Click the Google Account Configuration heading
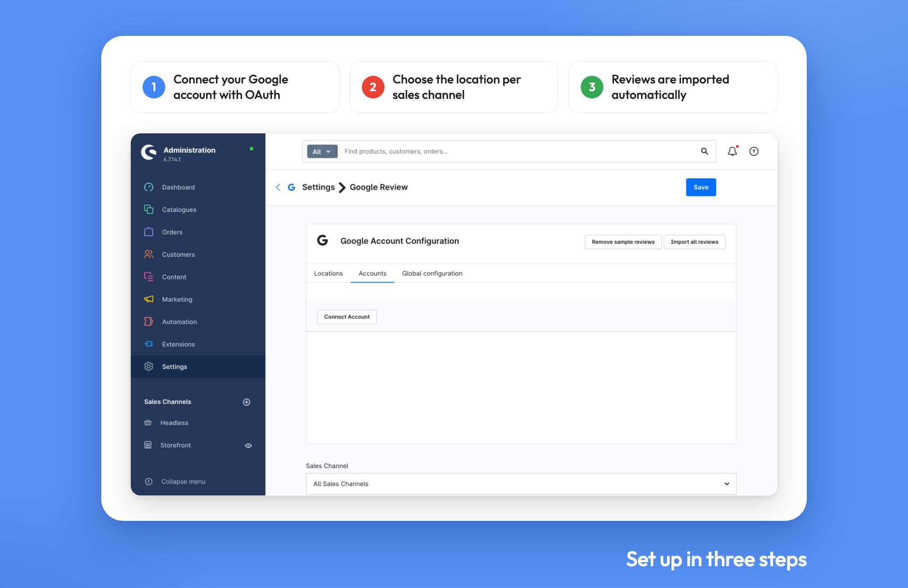The height and width of the screenshot is (588, 908). (400, 241)
